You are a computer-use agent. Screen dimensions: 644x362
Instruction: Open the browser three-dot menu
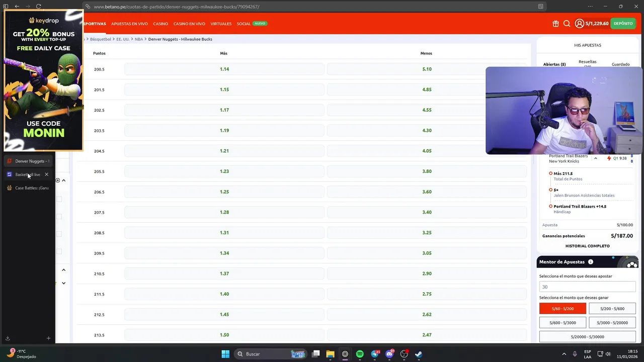coord(590,7)
